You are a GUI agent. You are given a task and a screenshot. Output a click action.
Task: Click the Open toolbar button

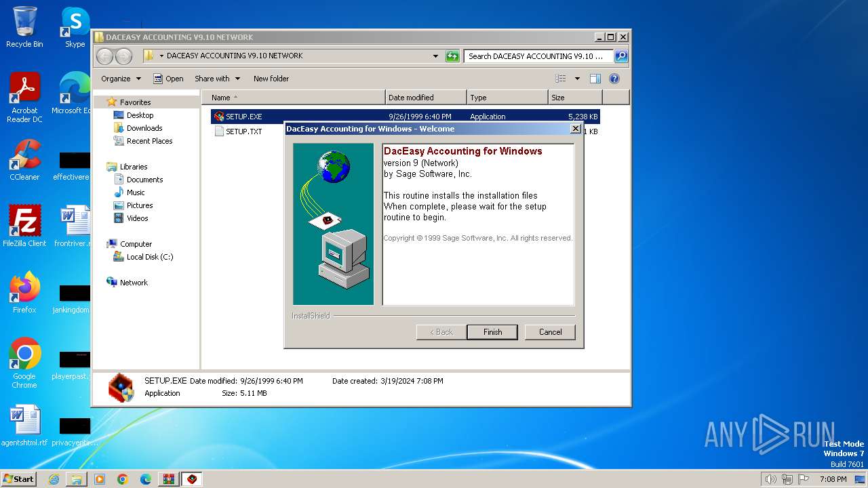pyautogui.click(x=168, y=79)
